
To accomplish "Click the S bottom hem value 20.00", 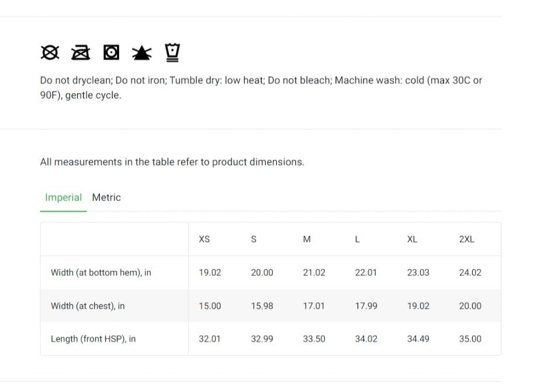I will pyautogui.click(x=262, y=272).
